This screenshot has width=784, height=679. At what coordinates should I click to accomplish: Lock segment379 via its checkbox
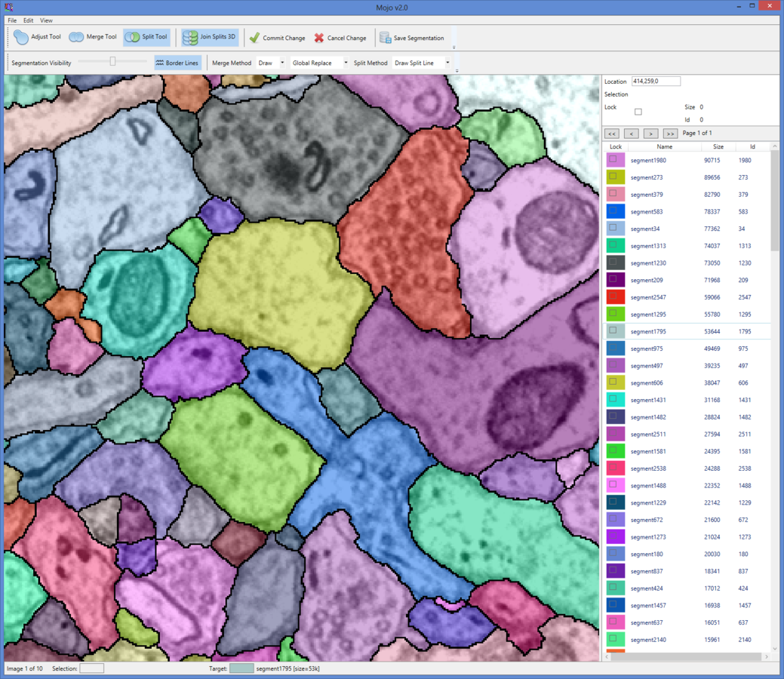[613, 193]
